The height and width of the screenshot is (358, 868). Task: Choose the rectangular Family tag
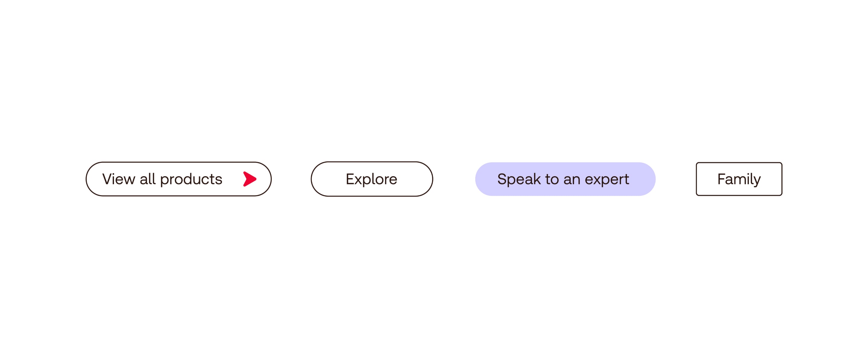[x=739, y=179]
